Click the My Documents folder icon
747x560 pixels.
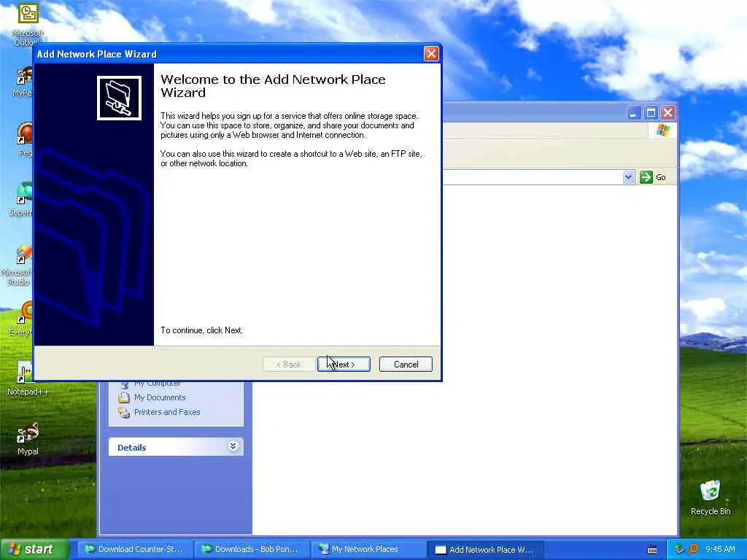pyautogui.click(x=124, y=397)
